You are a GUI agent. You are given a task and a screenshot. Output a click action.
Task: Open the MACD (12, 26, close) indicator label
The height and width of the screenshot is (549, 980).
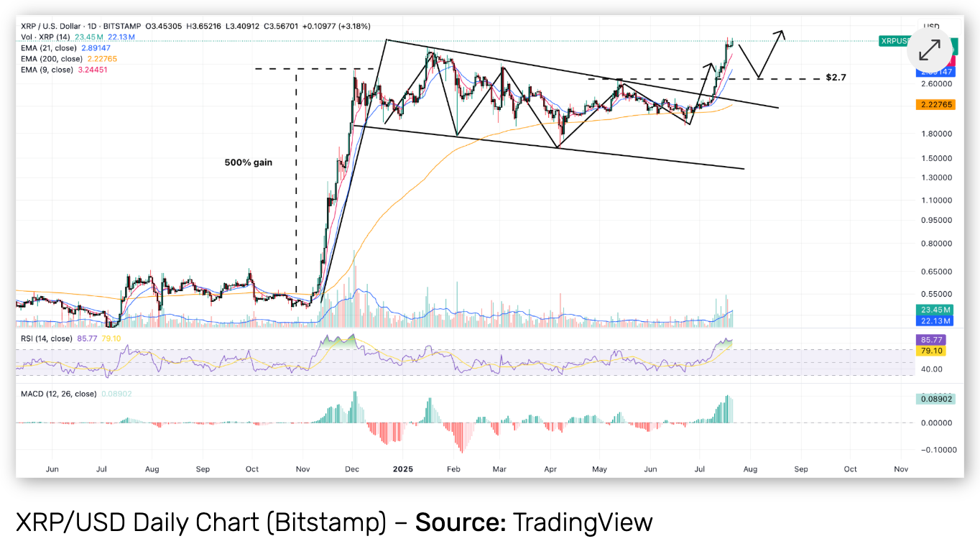(x=57, y=394)
